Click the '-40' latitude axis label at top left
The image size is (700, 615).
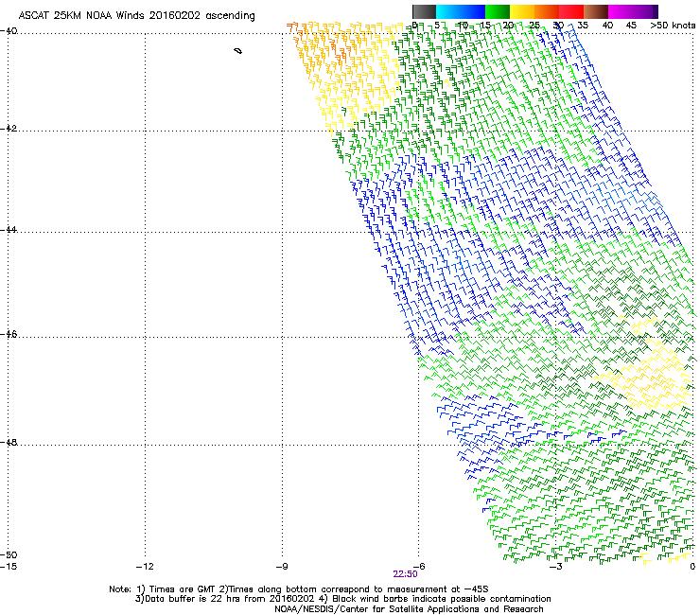(x=9, y=31)
